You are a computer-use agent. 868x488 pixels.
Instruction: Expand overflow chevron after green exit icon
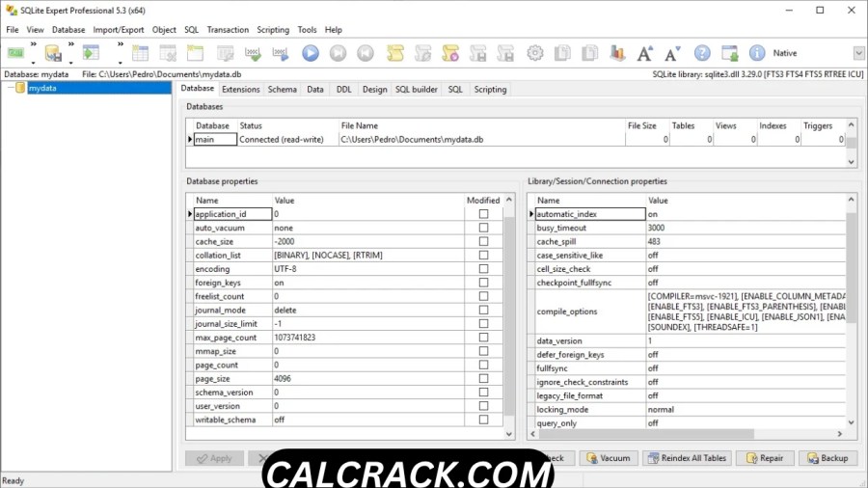point(33,44)
